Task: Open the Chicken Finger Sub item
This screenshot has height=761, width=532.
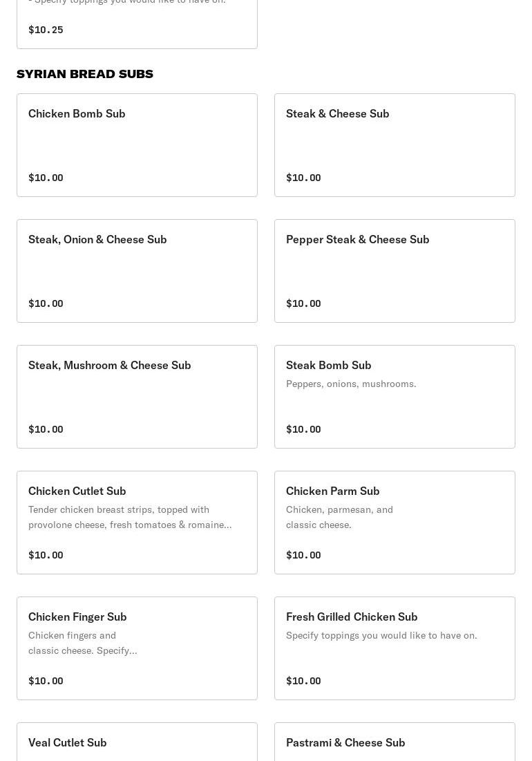Action: [137, 648]
